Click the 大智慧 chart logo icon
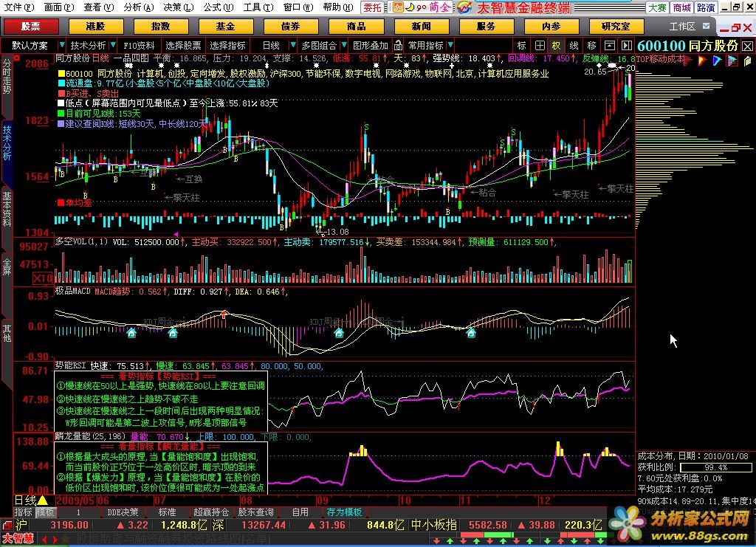756x547 pixels. pyautogui.click(x=464, y=7)
